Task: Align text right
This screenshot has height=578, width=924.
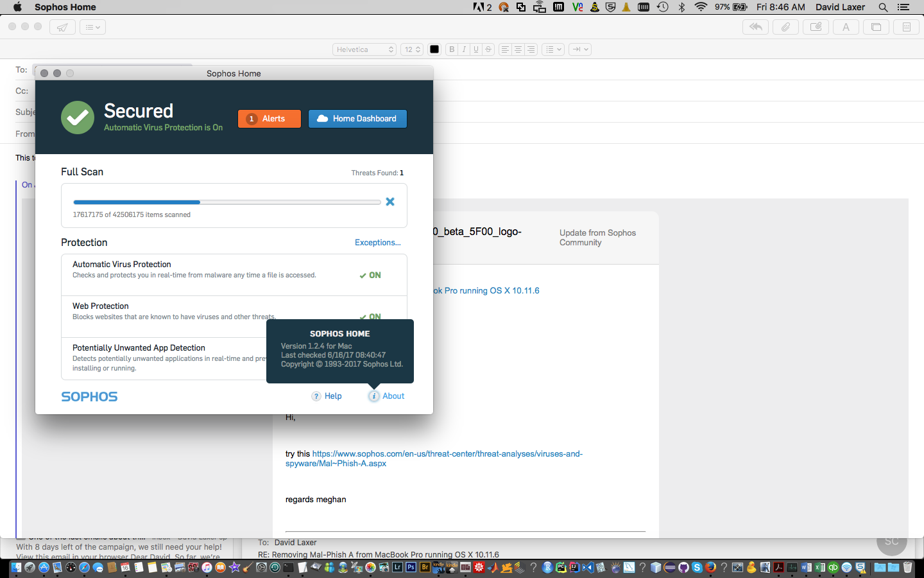Action: pyautogui.click(x=531, y=49)
